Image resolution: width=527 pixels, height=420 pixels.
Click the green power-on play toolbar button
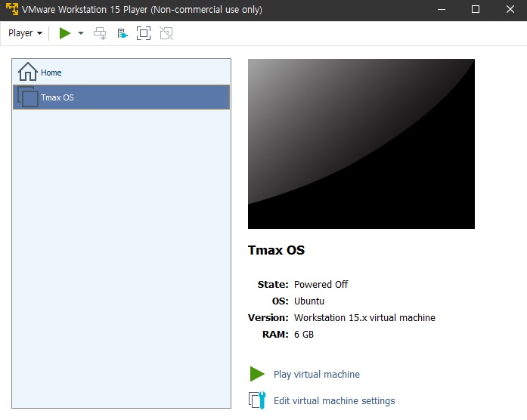(x=65, y=33)
